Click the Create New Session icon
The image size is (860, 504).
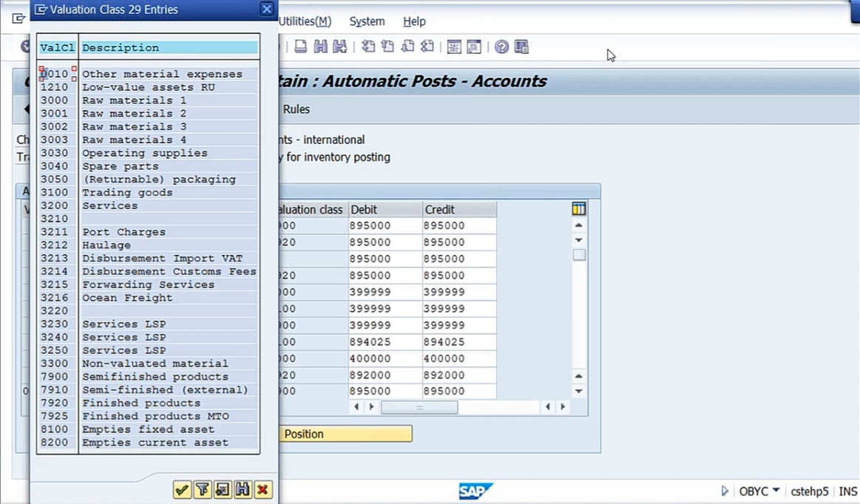click(454, 47)
